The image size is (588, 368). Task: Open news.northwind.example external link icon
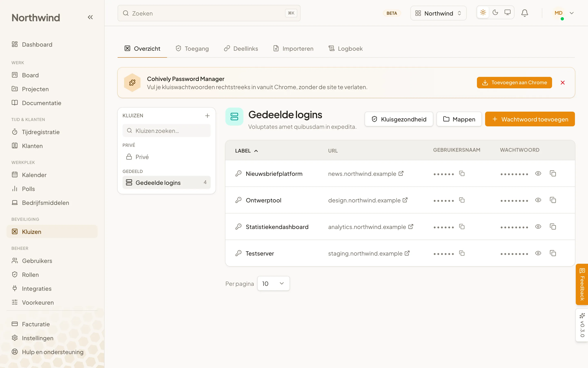coord(401,174)
